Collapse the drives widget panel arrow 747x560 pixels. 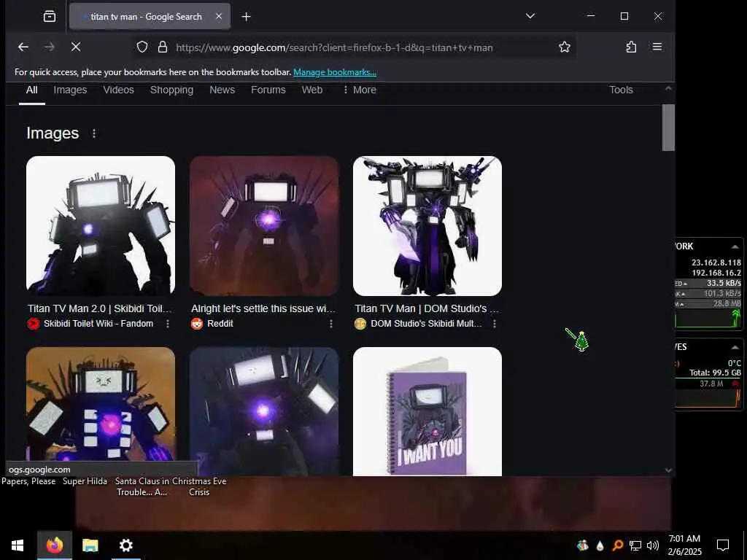click(735, 347)
